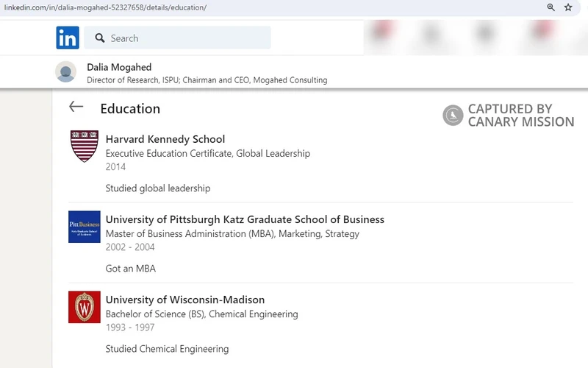
Task: Select Executive Education Certificate, Global Leadership text
Action: pos(208,154)
